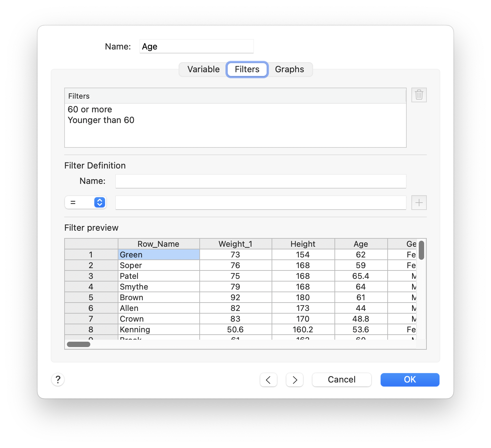The height and width of the screenshot is (448, 491).
Task: Go to next variable with right arrow
Action: pos(294,379)
